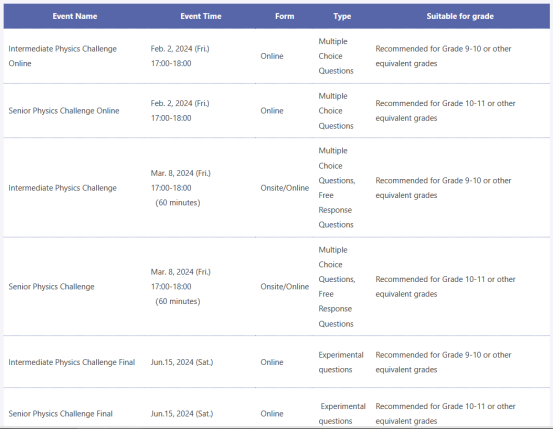
Task: Select the Form column header
Action: 284,16
